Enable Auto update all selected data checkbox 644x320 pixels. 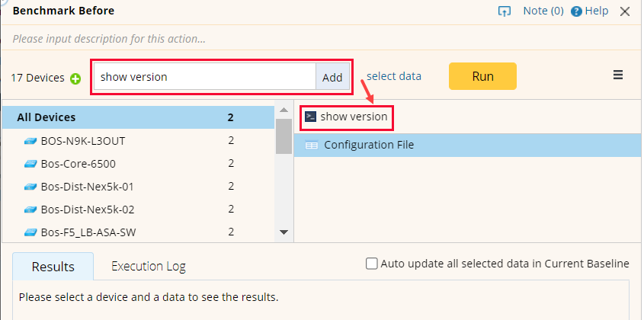click(x=372, y=264)
